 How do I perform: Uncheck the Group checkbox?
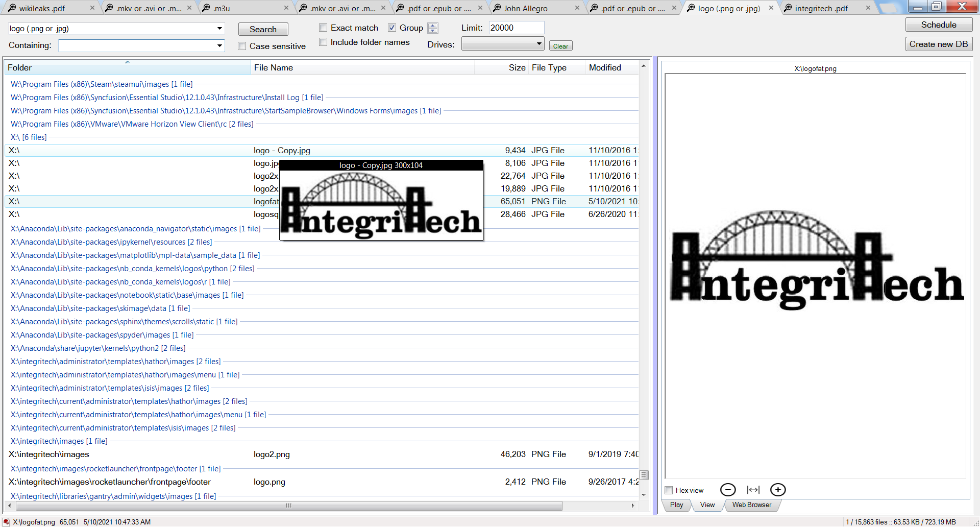coord(392,28)
